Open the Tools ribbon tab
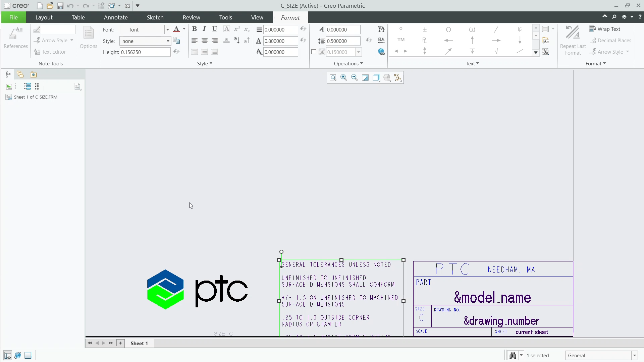This screenshot has width=644, height=362. pyautogui.click(x=225, y=17)
